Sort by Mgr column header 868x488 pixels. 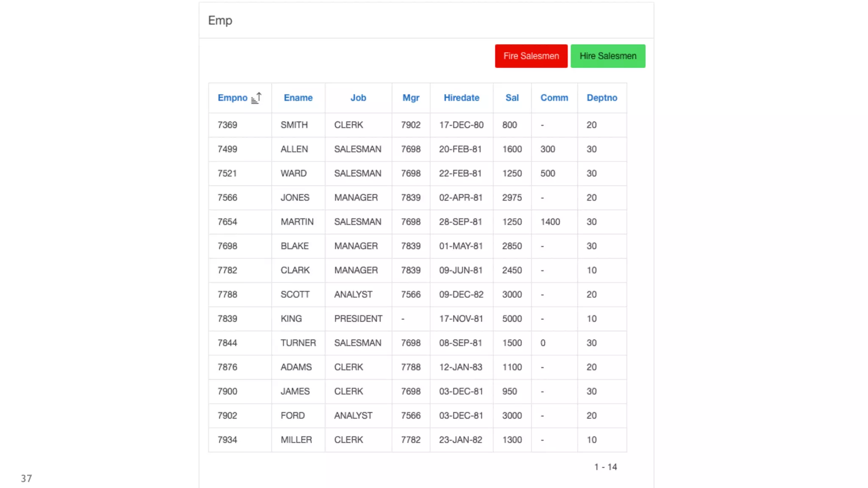click(411, 98)
